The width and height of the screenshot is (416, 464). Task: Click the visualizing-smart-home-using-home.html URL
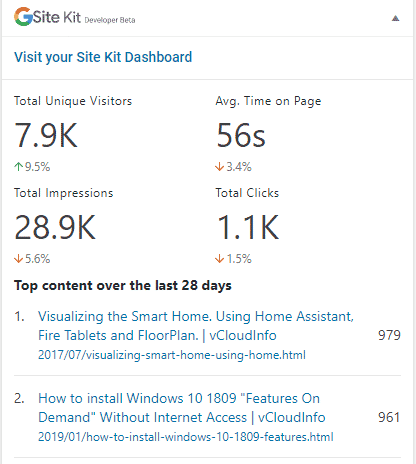(x=172, y=355)
